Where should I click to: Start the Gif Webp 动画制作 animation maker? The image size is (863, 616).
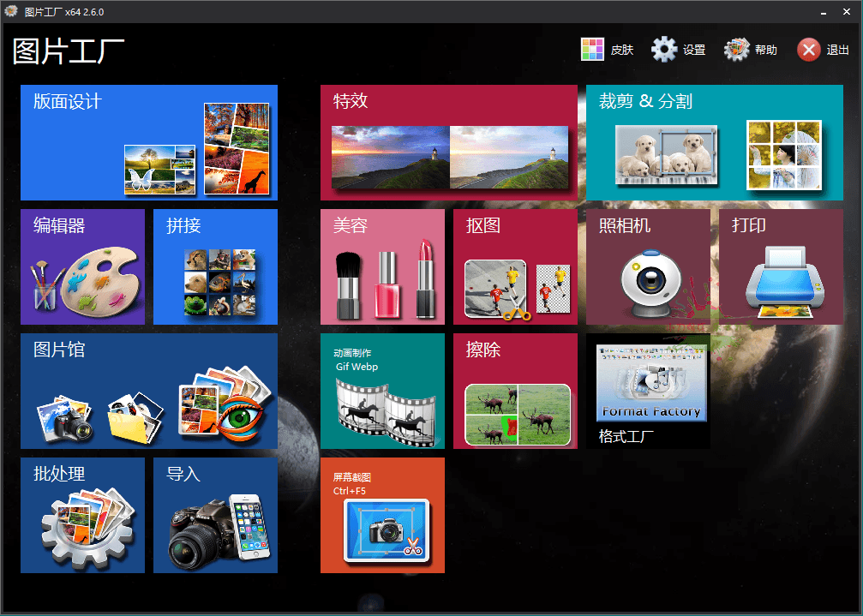(382, 391)
